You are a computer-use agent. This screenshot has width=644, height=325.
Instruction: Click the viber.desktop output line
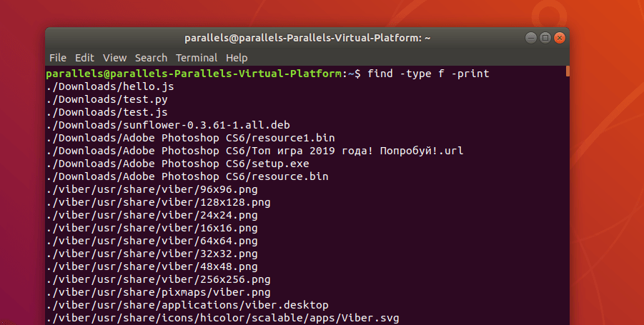coord(187,305)
